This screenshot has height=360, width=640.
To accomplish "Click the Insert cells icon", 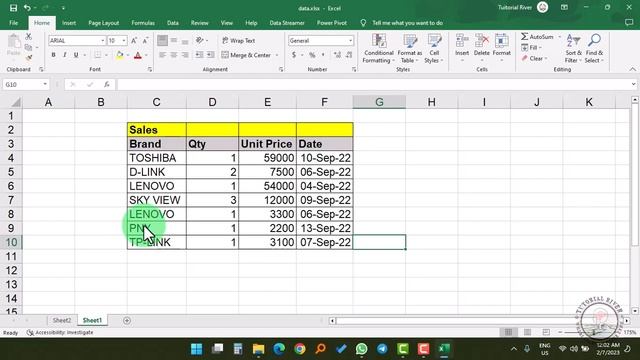I will [x=462, y=41].
